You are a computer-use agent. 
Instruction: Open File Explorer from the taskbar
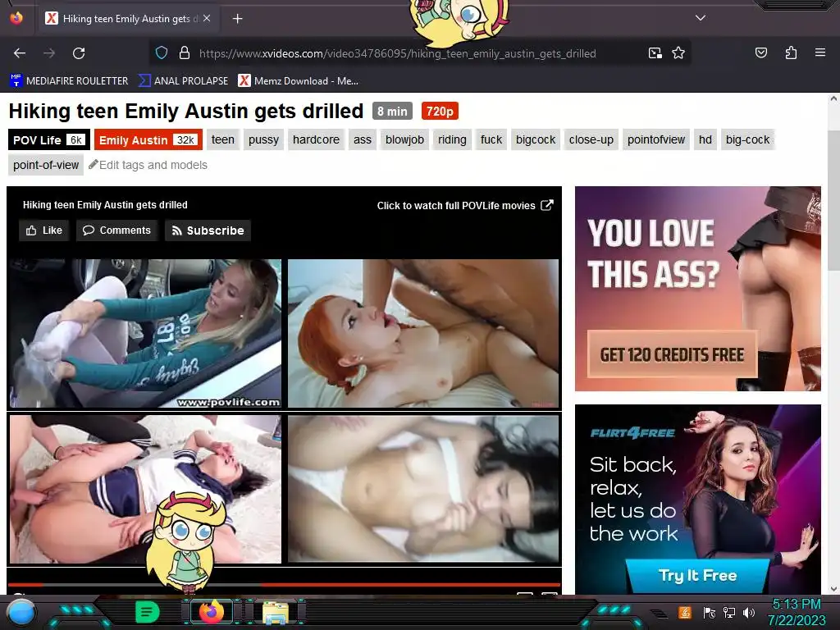(x=276, y=612)
